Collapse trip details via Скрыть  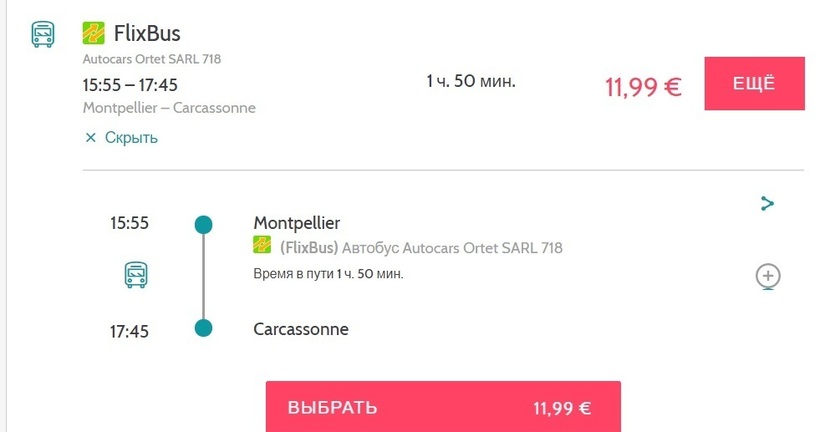[121, 138]
